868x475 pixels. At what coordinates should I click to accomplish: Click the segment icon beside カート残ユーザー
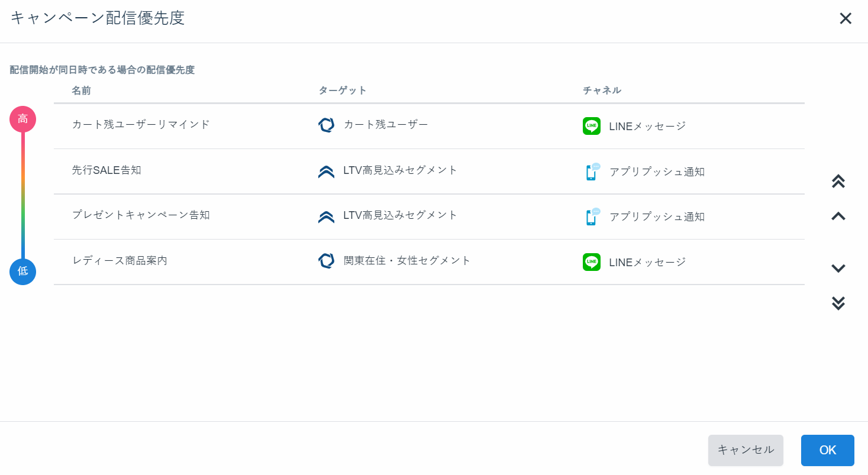tap(327, 125)
